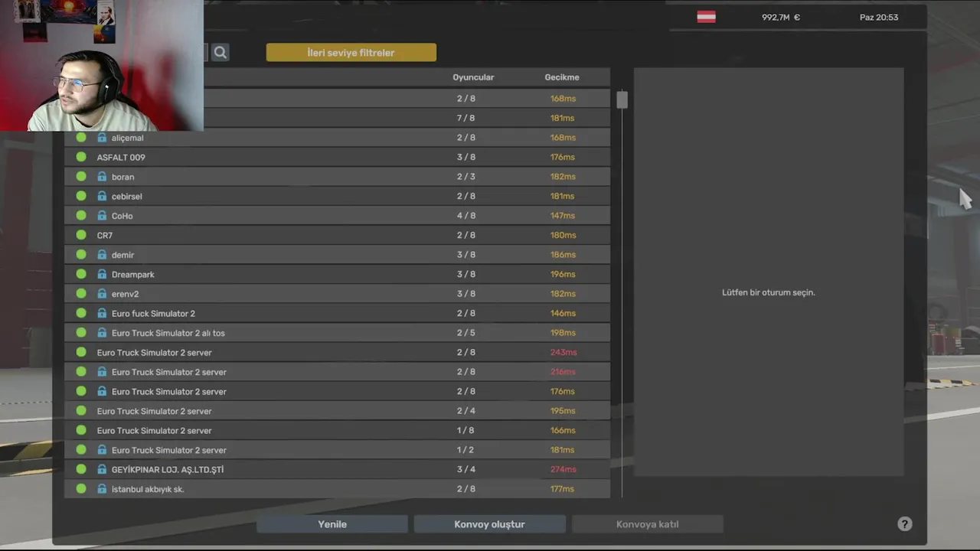
Task: Click the 196ms latency value
Action: click(563, 274)
